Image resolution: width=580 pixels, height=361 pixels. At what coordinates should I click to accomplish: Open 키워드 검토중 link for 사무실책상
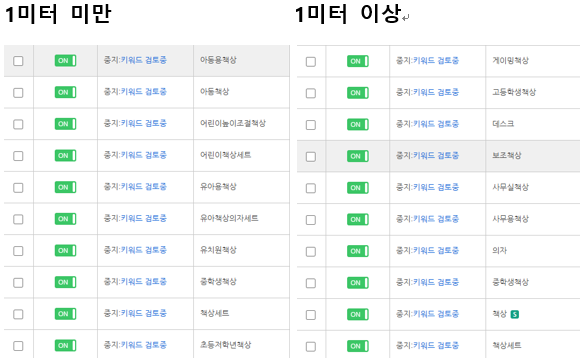point(436,187)
